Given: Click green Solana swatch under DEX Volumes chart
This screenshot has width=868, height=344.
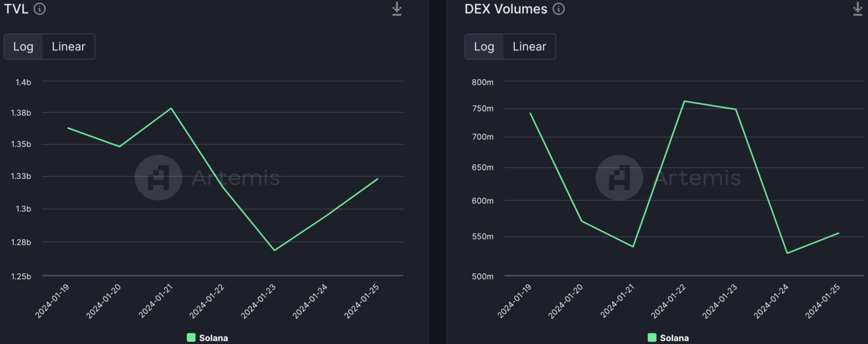Looking at the screenshot, I should [652, 338].
